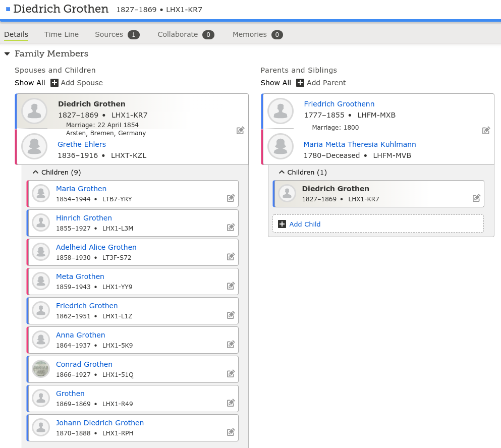Viewport: 501px width, 448px height.
Task: Click edit icon for Maria Grothen
Action: [231, 198]
